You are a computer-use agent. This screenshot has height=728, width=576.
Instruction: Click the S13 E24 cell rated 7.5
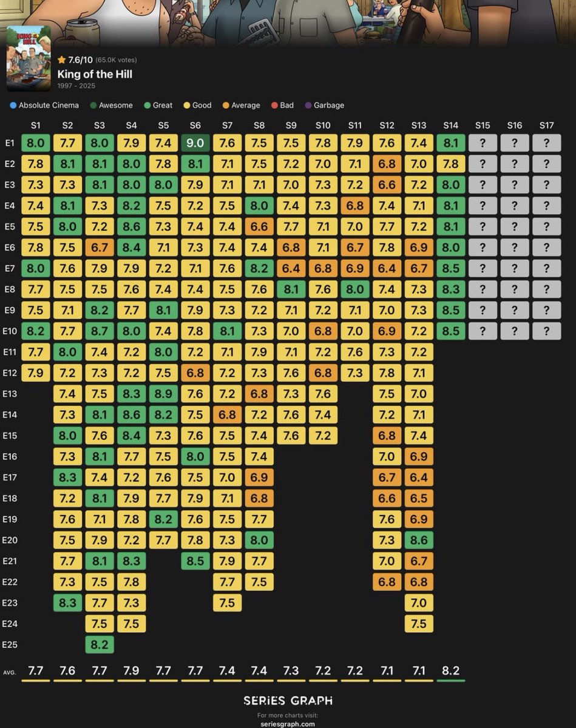click(419, 624)
